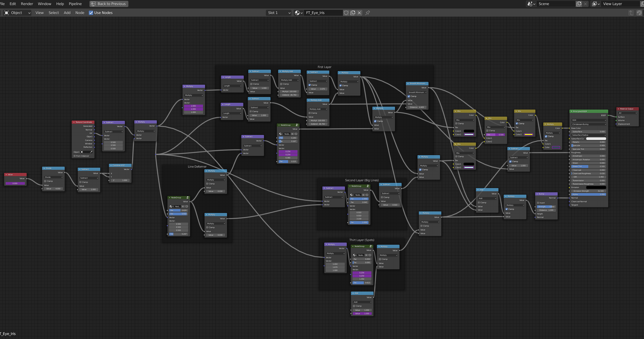
Task: Click the Fake User shield icon for FT_Eye_Iris
Action: 346,13
